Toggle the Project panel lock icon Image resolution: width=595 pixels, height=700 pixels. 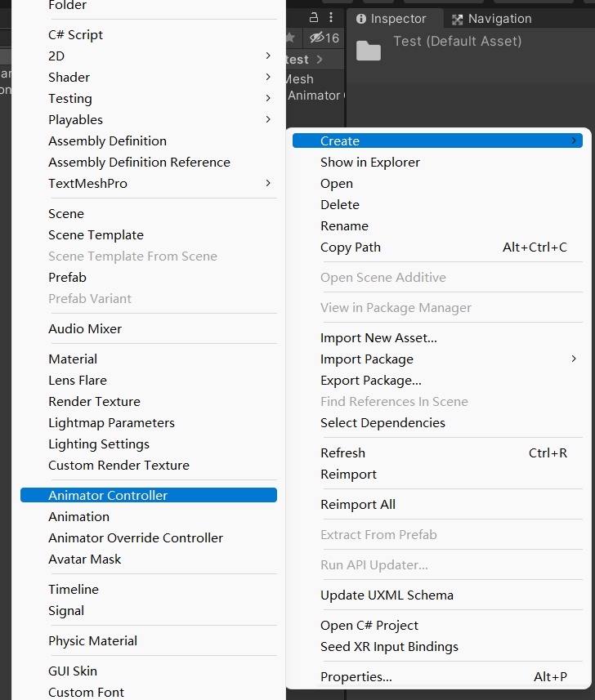point(315,17)
